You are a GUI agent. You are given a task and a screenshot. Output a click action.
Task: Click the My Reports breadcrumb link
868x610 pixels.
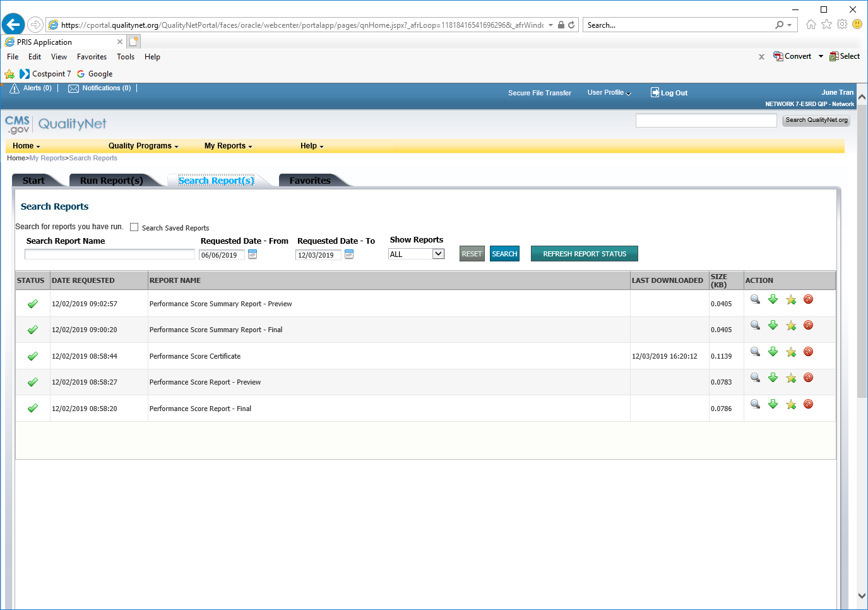[x=47, y=158]
